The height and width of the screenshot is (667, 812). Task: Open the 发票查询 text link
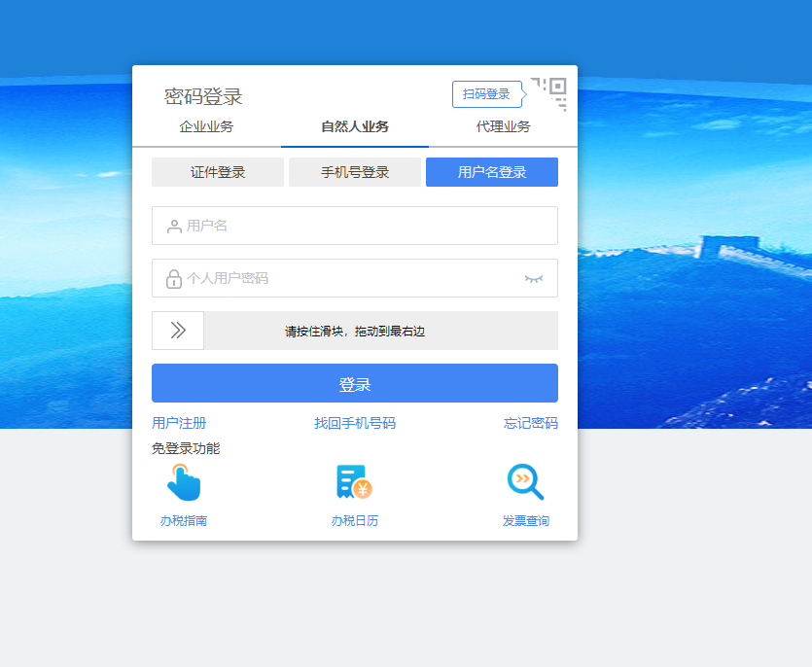pos(526,520)
